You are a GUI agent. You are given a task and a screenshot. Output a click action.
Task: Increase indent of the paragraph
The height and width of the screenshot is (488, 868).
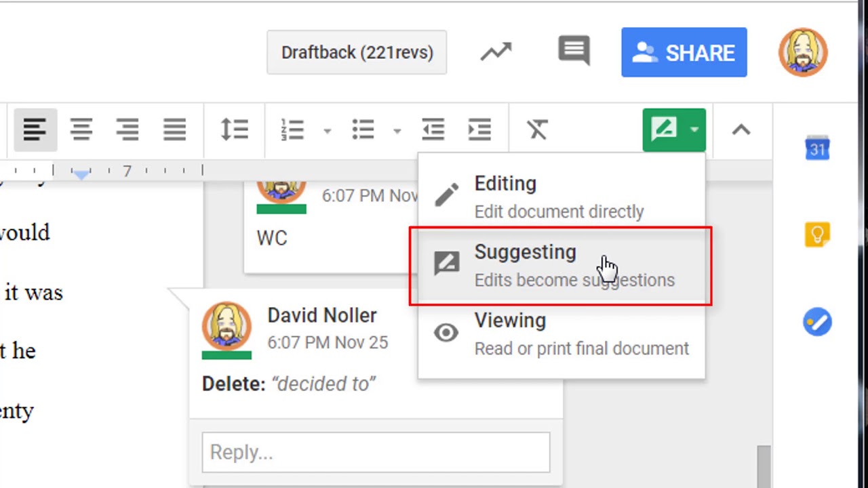coord(479,129)
